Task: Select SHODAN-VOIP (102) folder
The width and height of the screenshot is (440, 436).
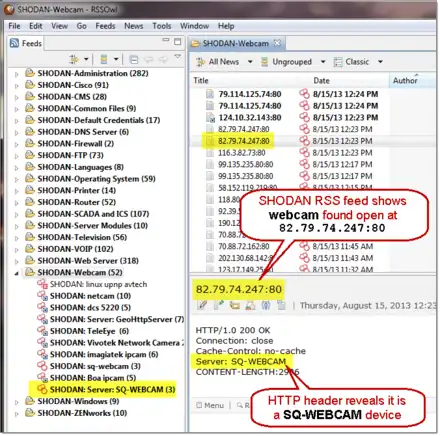Action: pyautogui.click(x=75, y=249)
